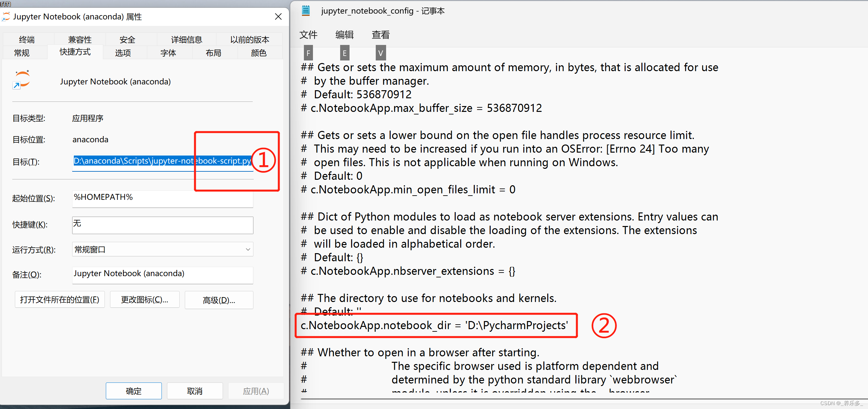Switch to the 兼容性 tab
Image resolution: width=868 pixels, height=409 pixels.
[80, 40]
